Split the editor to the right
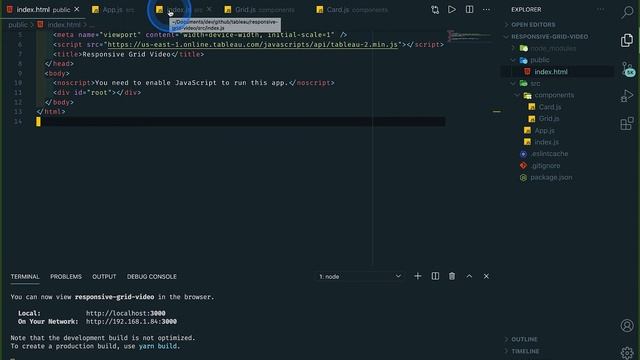The height and width of the screenshot is (360, 640). (x=469, y=9)
